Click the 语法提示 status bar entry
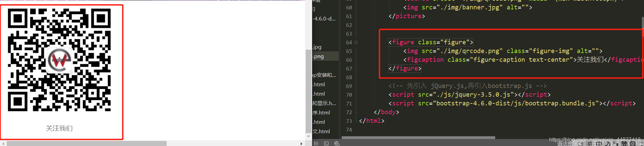The height and width of the screenshot is (146, 644). pos(570,144)
